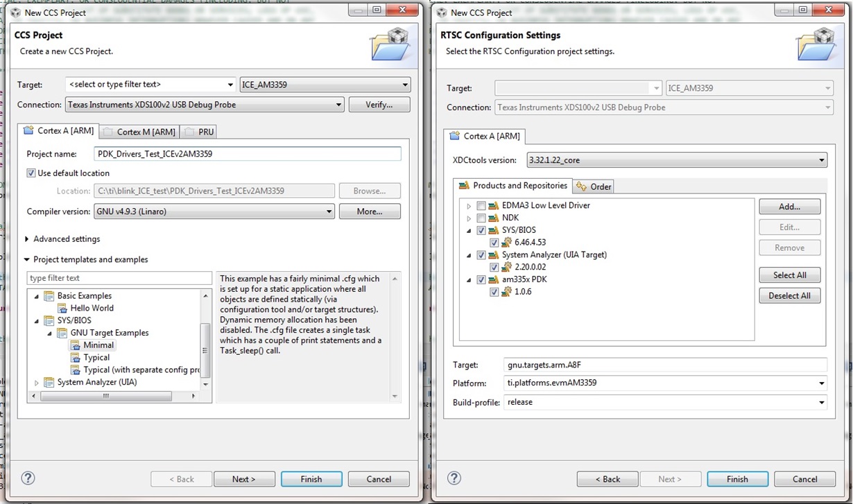Click 1.0.6 version icon
The width and height of the screenshot is (853, 504).
tap(506, 292)
